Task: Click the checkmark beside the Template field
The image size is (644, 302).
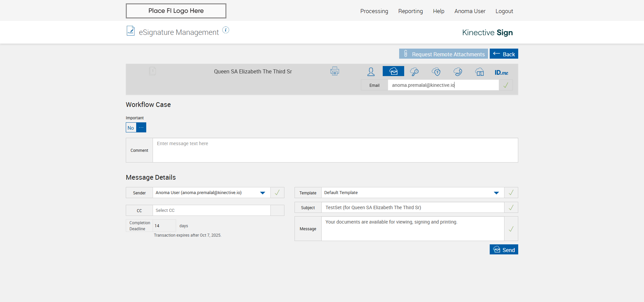Action: tap(511, 193)
